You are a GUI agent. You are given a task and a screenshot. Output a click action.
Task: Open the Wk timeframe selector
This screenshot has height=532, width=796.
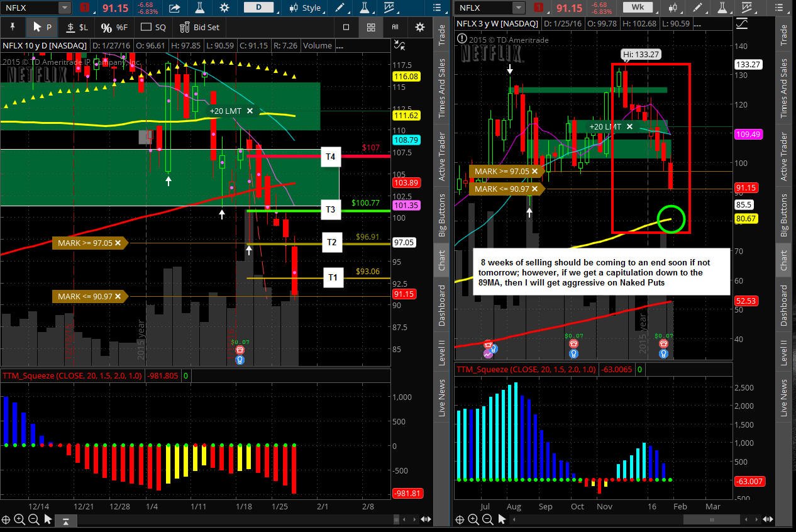637,8
